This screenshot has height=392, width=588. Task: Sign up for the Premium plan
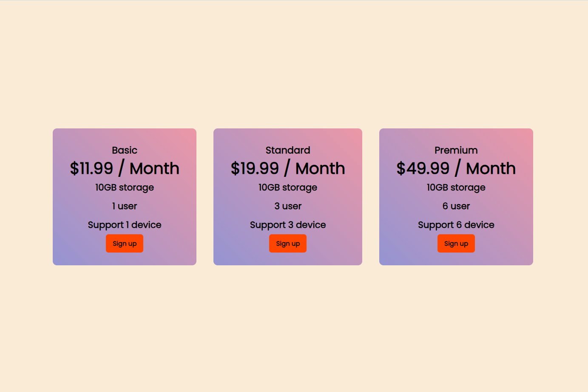(x=456, y=244)
